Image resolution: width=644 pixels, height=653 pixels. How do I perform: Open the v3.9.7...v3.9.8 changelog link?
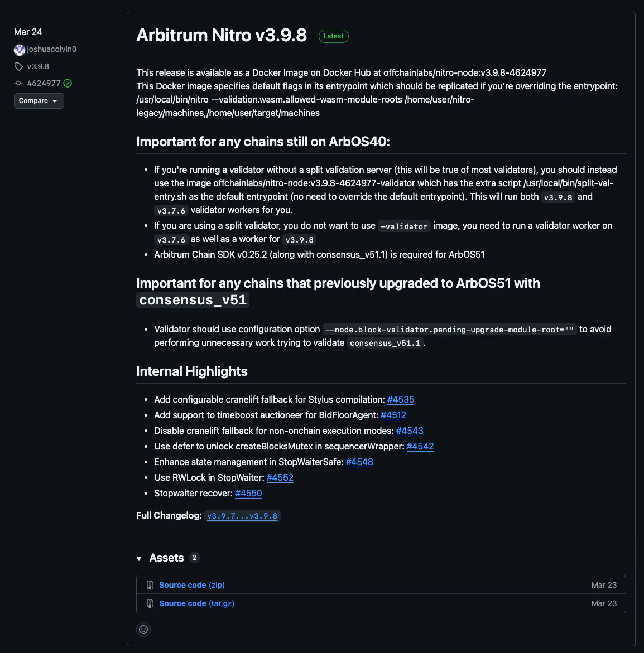coord(242,516)
